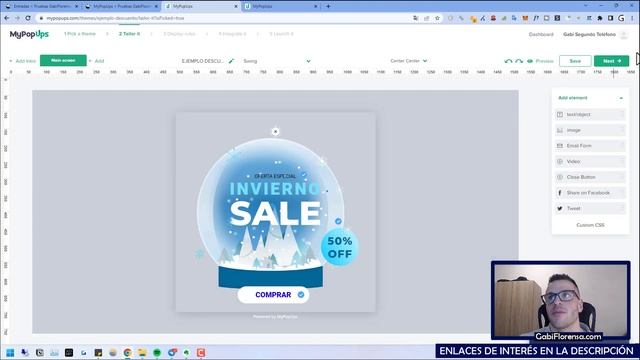Go to step 3 Display rules
The height and width of the screenshot is (360, 640).
[x=179, y=34]
